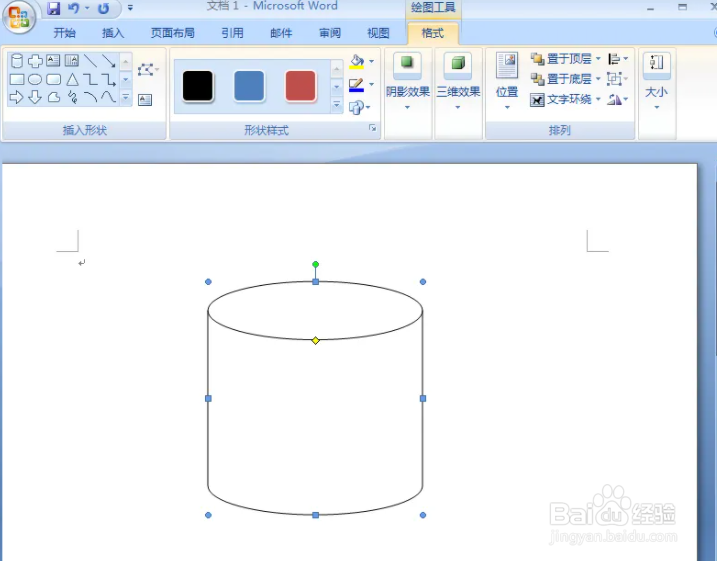Select the straight line shape

(90, 60)
